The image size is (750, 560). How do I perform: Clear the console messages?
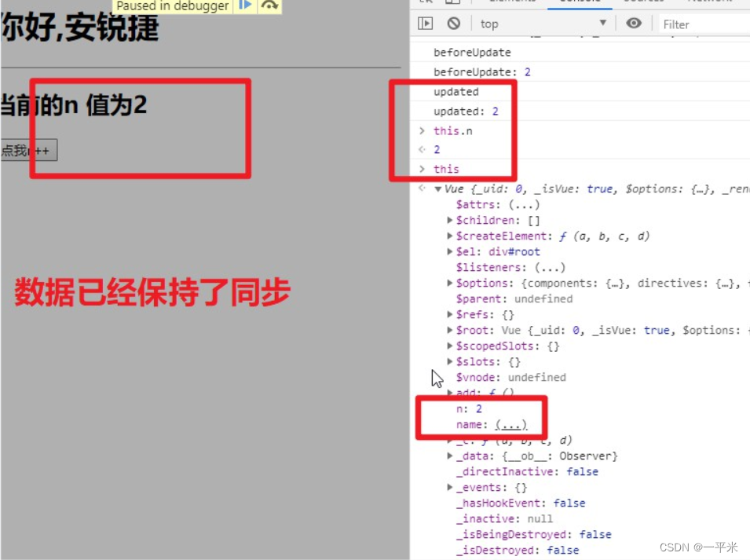[x=453, y=24]
